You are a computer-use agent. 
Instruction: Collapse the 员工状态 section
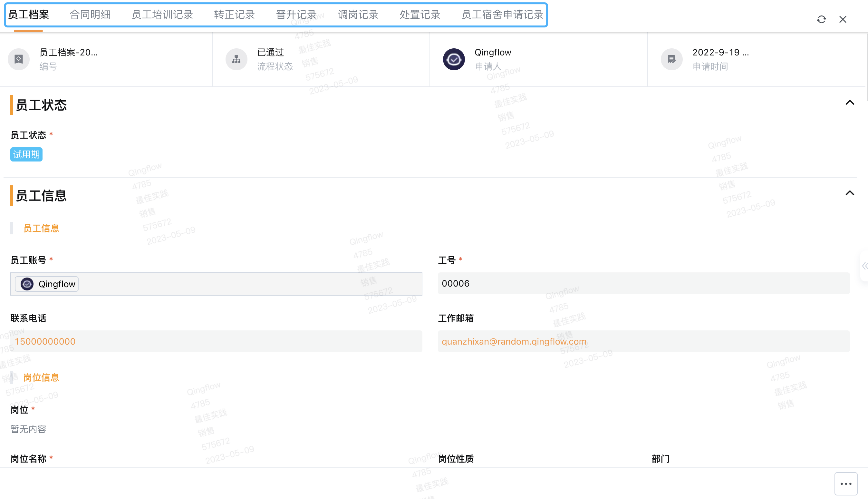[850, 103]
